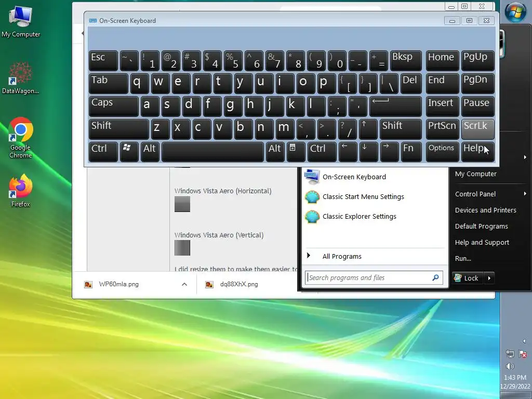Viewport: 532px width, 399px height.
Task: Toggle the left Ctrl key
Action: [x=103, y=152]
